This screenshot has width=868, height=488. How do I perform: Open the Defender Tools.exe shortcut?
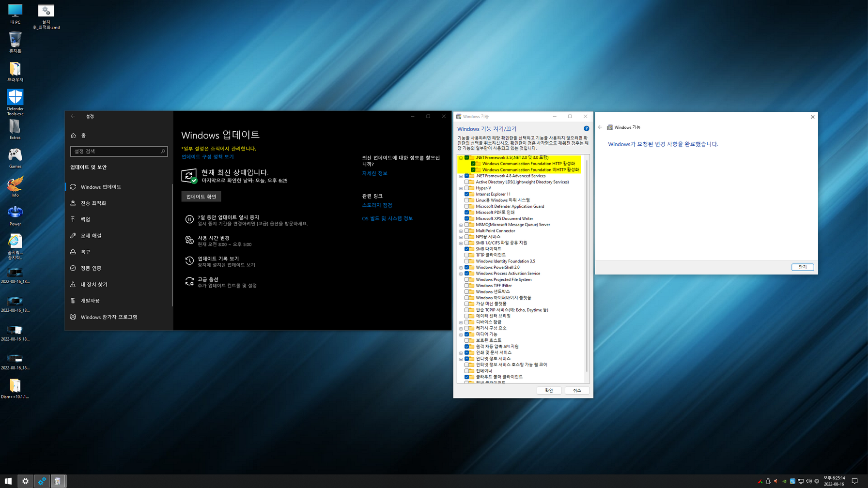(15, 103)
